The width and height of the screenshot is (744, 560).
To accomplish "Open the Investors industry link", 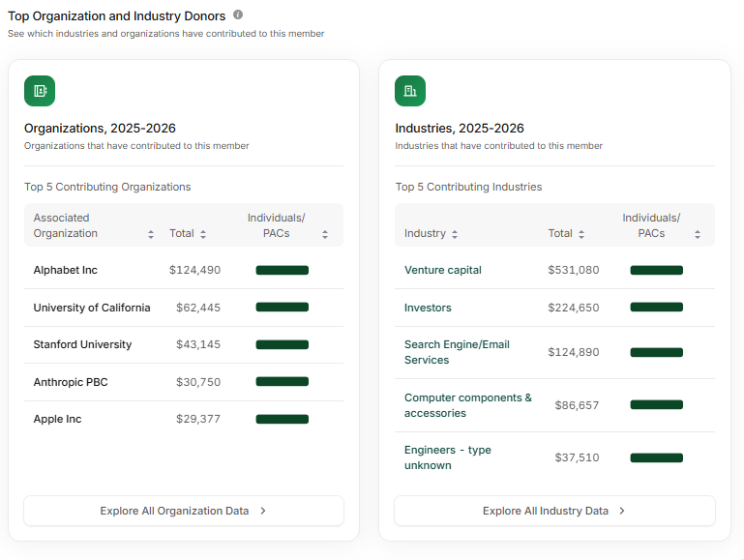I will click(x=428, y=308).
